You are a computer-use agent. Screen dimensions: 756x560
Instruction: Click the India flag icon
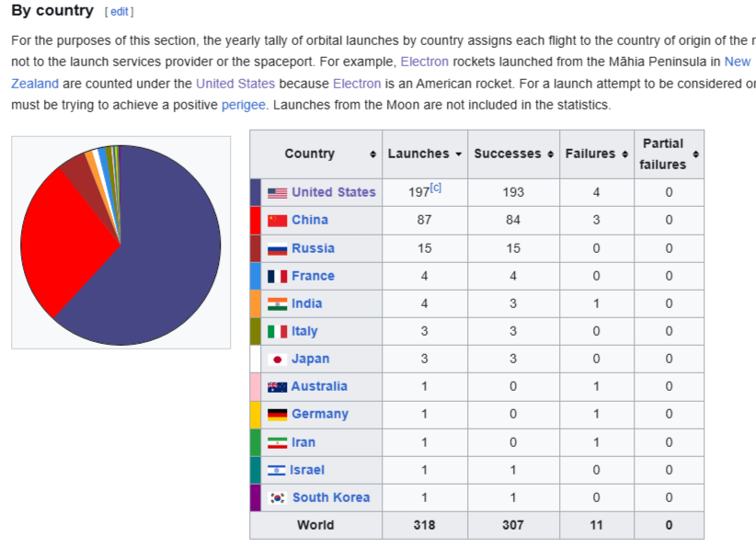click(277, 303)
